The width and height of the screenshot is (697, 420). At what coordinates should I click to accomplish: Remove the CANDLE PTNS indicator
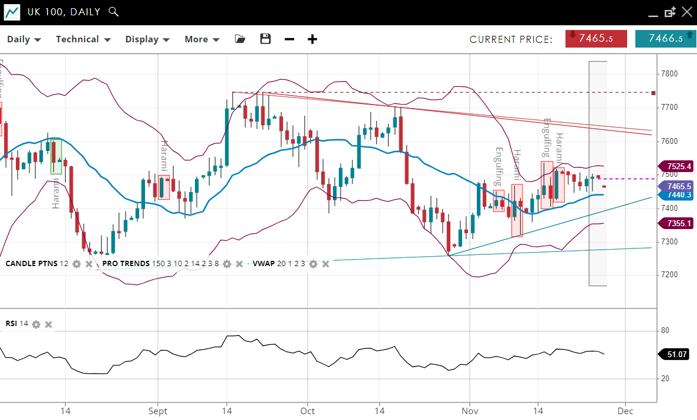coord(89,264)
